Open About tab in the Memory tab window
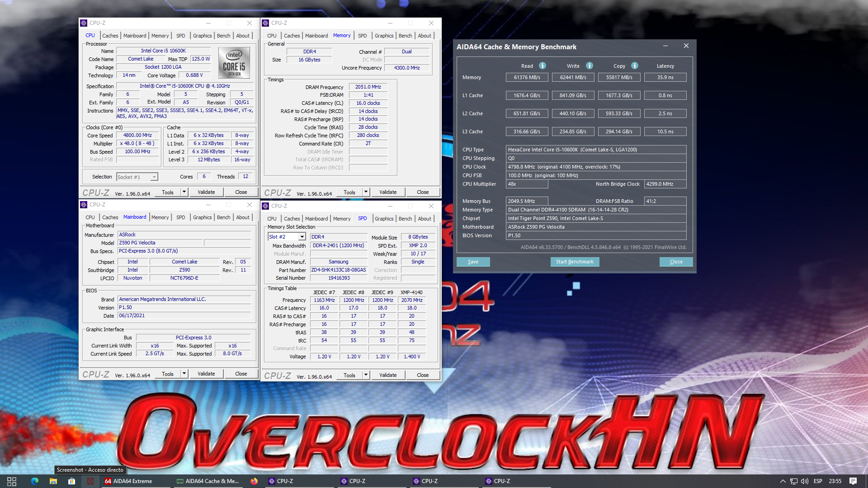 424,36
